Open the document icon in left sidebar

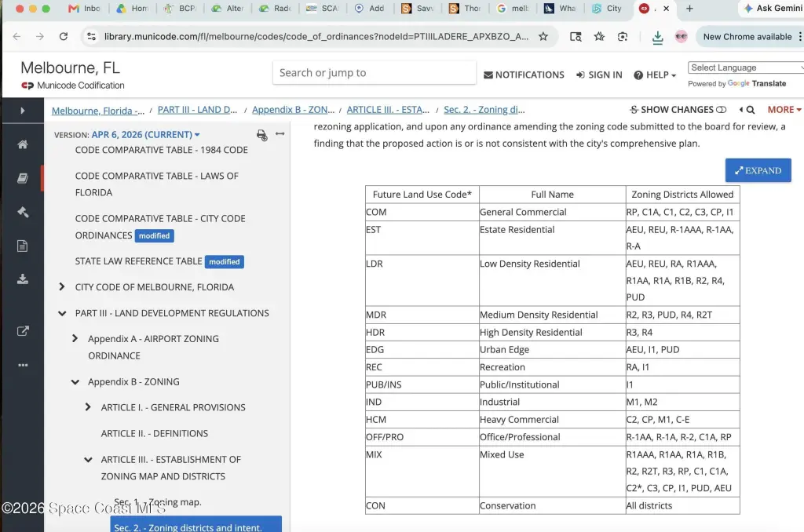[x=23, y=246]
